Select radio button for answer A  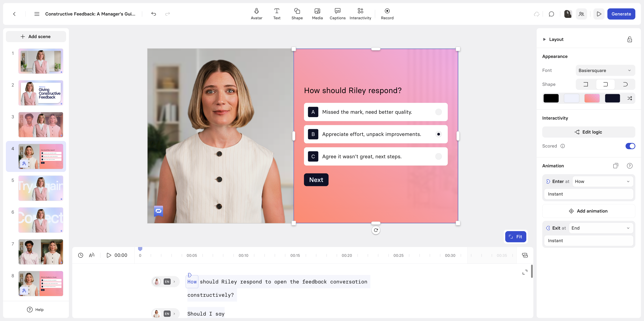(x=438, y=112)
